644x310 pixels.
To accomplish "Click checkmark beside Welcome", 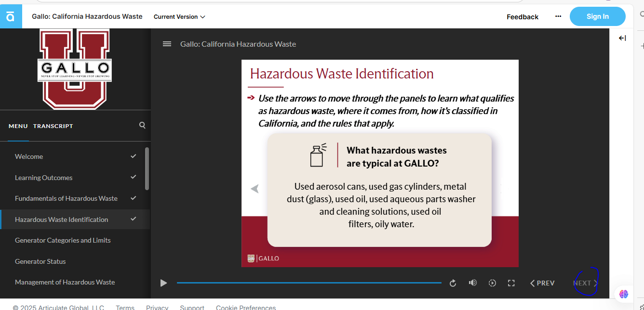I will coord(134,156).
